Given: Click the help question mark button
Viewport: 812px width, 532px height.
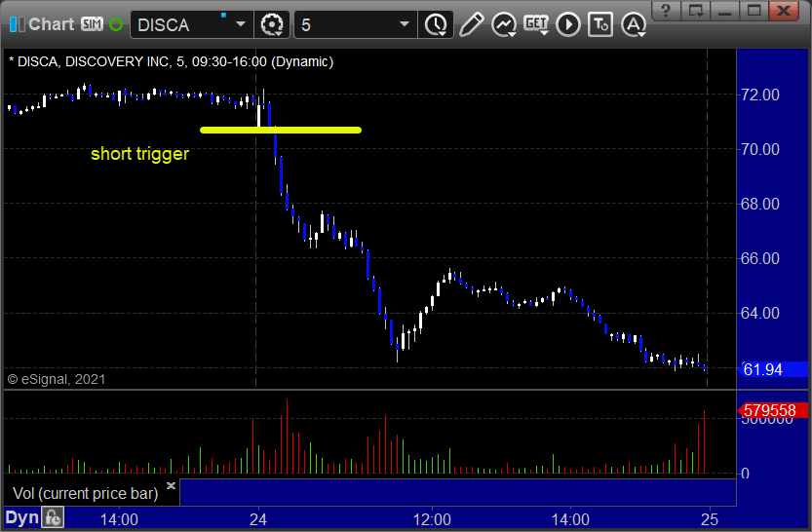Looking at the screenshot, I should coord(666,11).
